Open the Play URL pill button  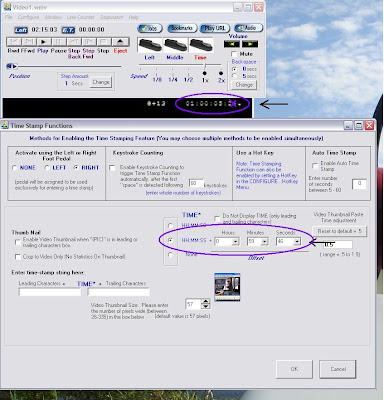[215, 28]
